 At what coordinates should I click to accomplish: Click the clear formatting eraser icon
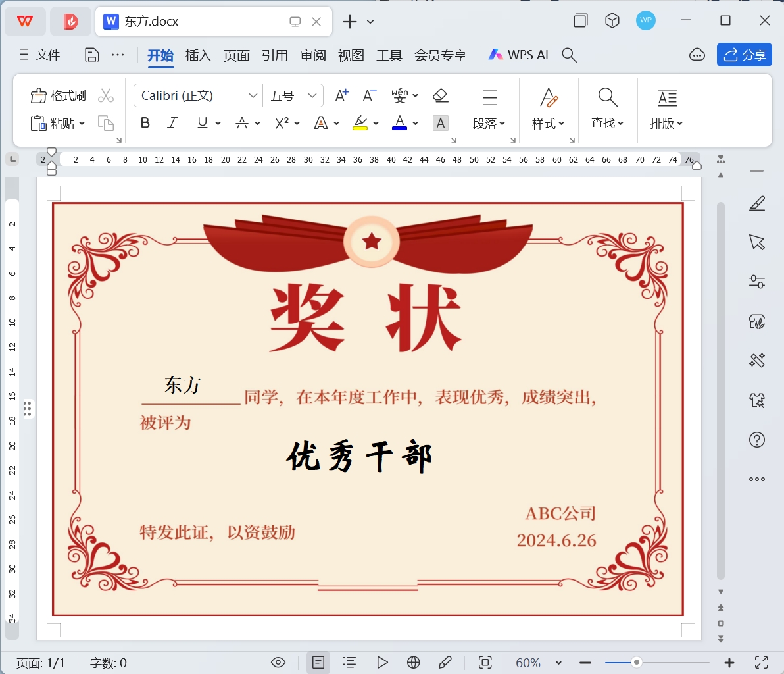coord(441,96)
